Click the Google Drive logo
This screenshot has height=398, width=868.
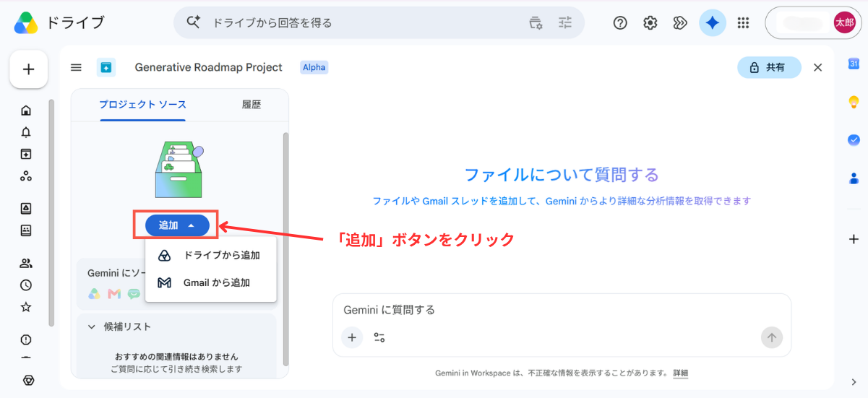[x=26, y=22]
